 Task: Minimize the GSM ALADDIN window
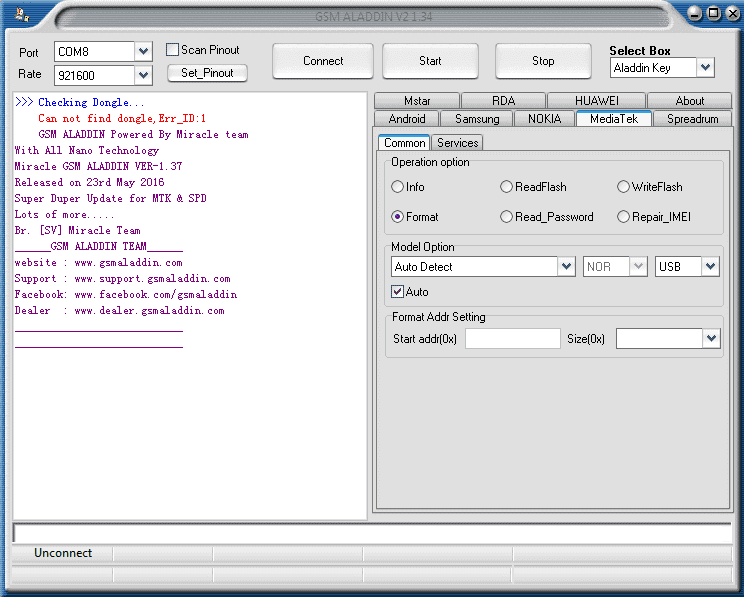tap(694, 13)
